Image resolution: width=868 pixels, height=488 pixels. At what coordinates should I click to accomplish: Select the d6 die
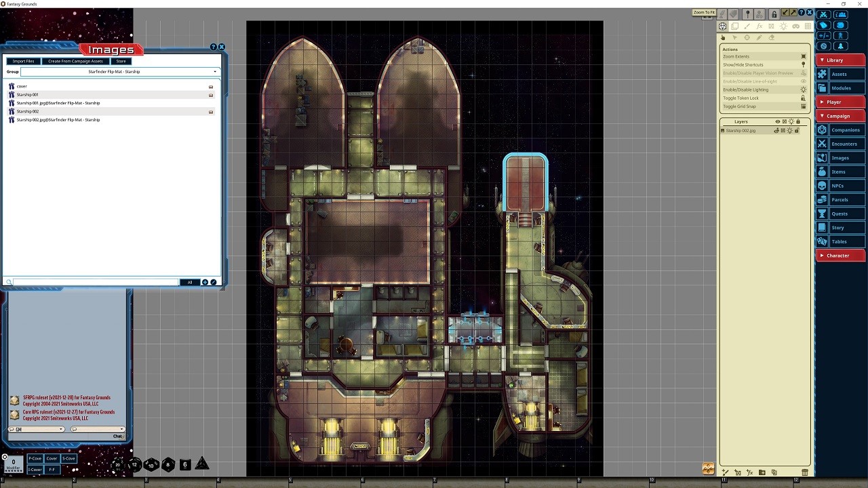click(x=185, y=464)
